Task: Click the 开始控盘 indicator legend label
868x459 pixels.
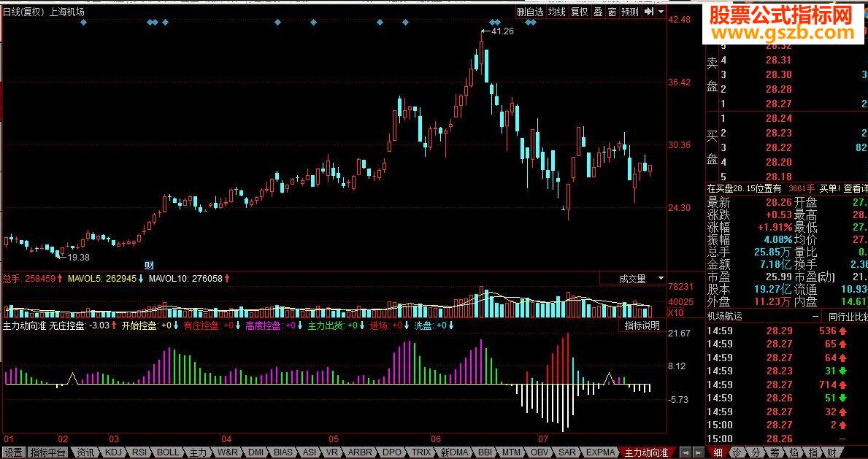Action: pos(139,325)
